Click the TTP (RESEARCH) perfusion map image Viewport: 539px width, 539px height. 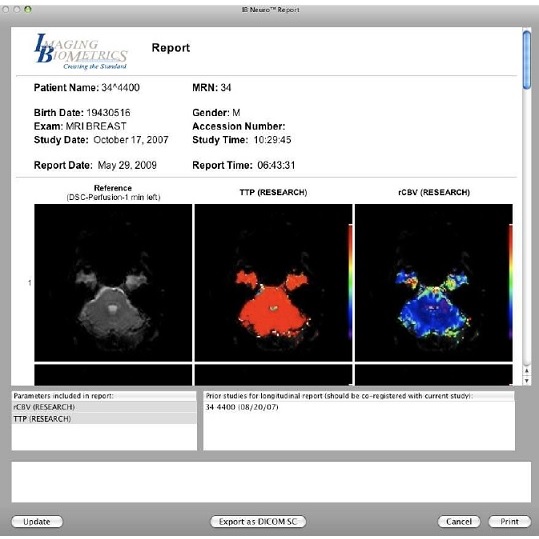(x=273, y=283)
